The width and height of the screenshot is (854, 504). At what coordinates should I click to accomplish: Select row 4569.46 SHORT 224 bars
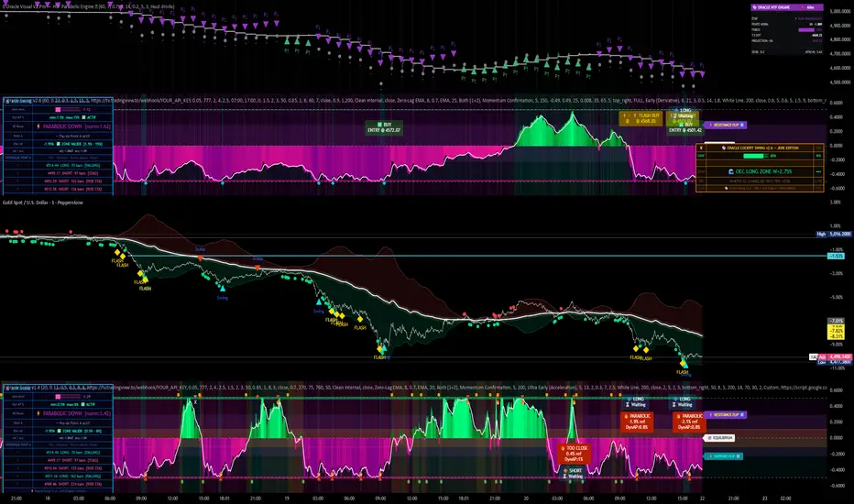[x=72, y=484]
